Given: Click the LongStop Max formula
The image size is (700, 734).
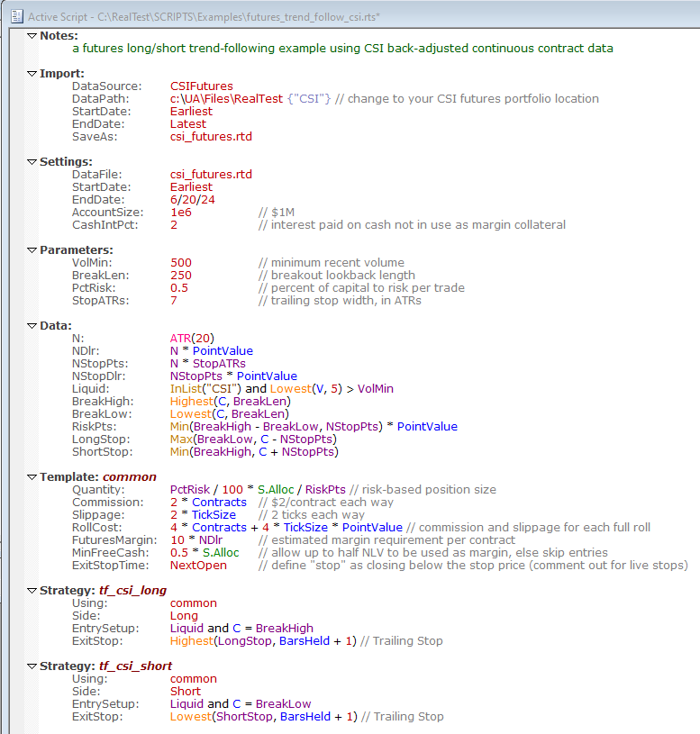Looking at the screenshot, I should (x=253, y=439).
